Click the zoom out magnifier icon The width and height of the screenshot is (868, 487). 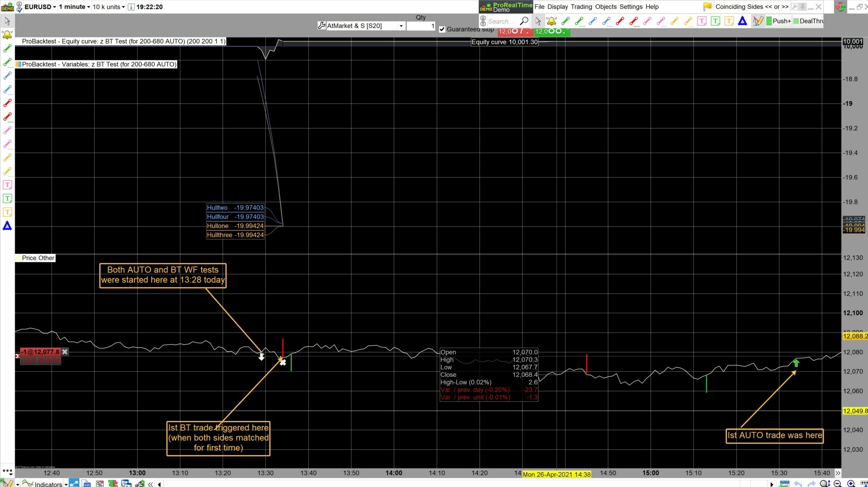[x=837, y=484]
